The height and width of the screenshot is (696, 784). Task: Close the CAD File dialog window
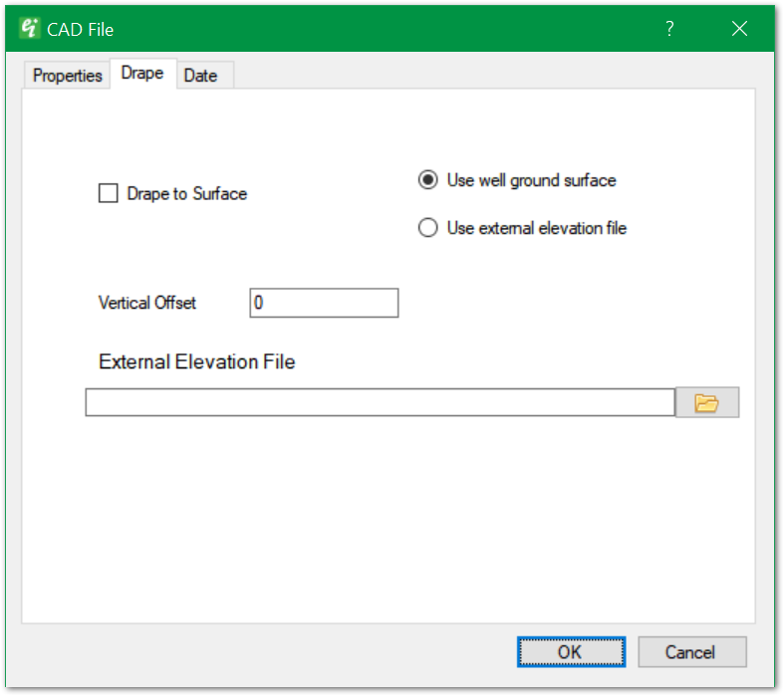pos(739,29)
